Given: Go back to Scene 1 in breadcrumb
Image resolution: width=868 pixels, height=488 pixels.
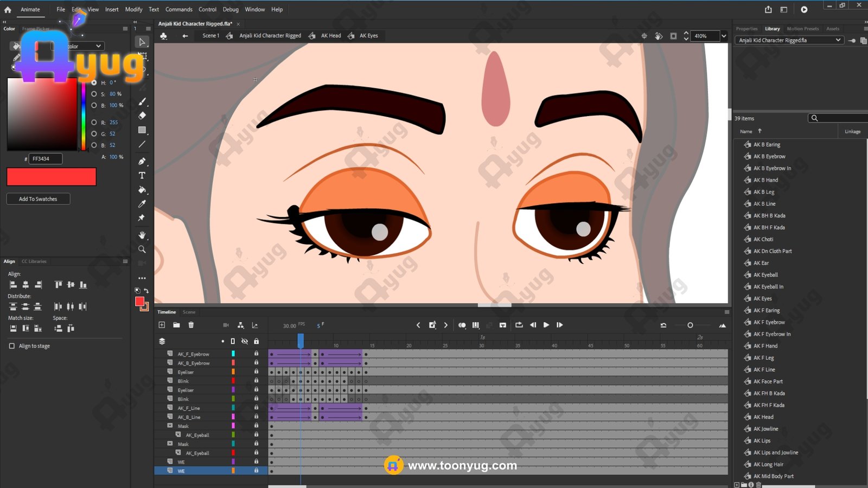Looking at the screenshot, I should click(210, 36).
